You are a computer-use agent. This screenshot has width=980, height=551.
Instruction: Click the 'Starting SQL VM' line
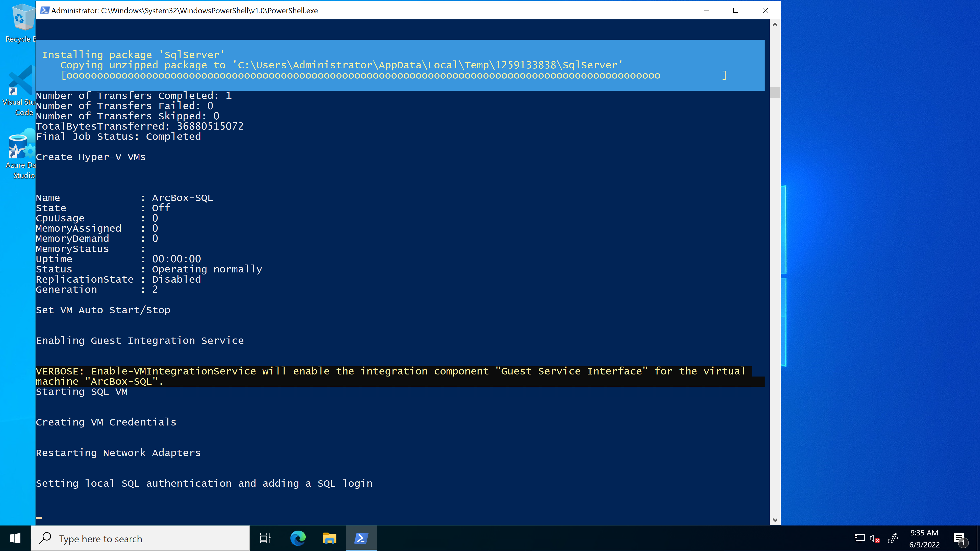click(81, 392)
